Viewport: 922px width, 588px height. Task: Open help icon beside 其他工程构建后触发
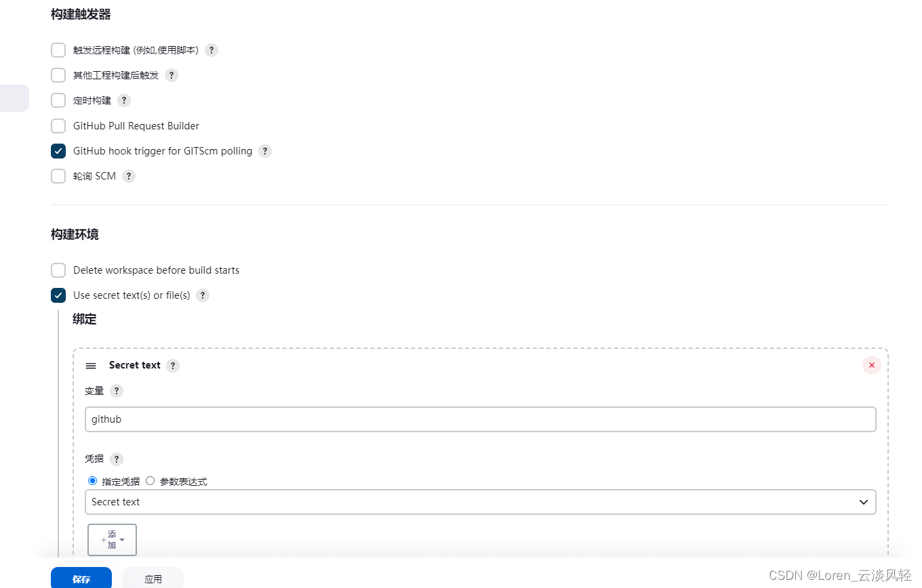172,75
